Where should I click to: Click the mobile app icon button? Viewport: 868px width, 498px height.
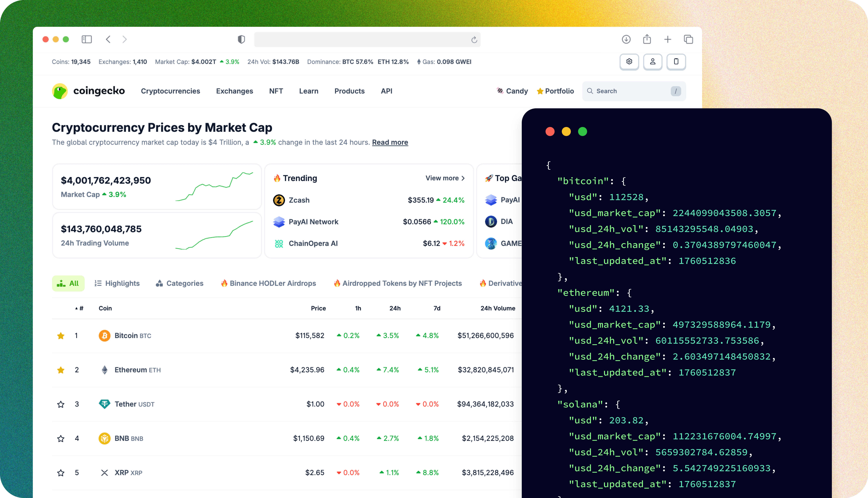[676, 62]
